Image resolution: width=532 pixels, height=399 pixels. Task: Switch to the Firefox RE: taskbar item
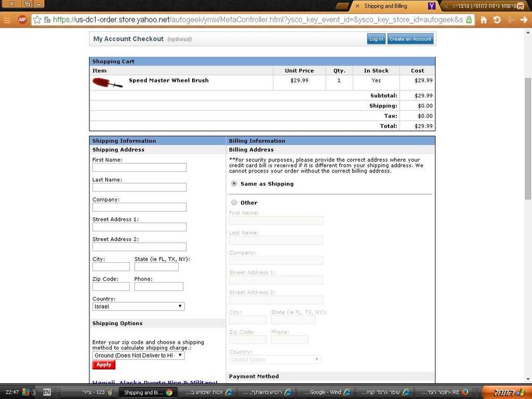(x=444, y=392)
